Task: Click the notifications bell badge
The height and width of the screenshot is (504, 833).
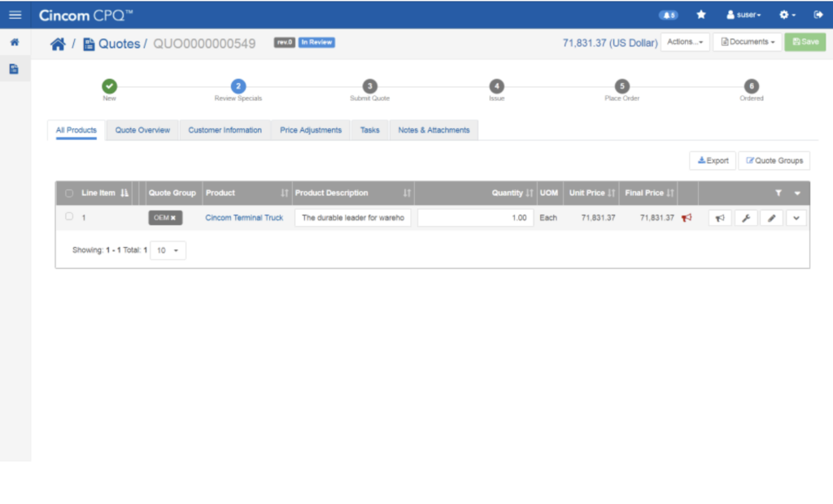Action: [669, 15]
